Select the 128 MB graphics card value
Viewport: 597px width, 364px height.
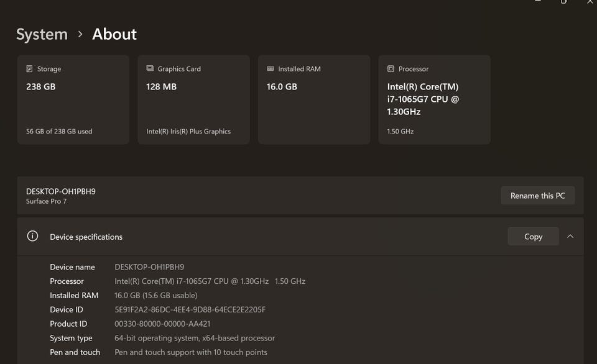coord(162,87)
